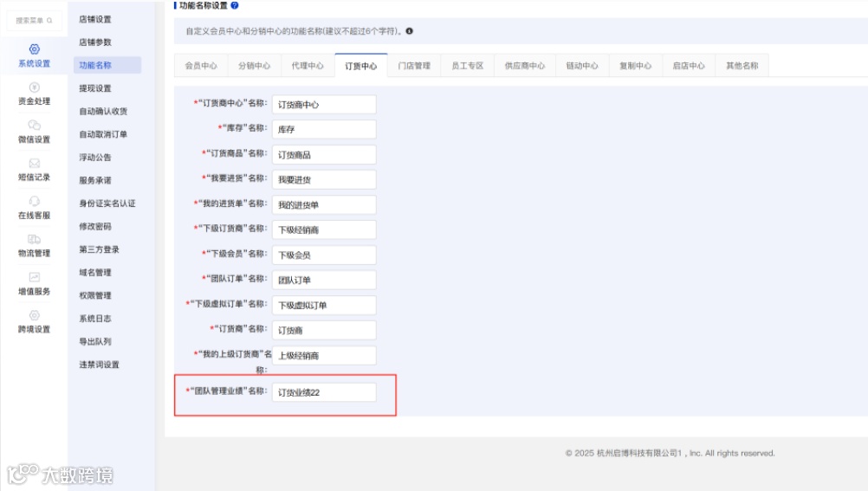Click input field containing 上级经销商
Image resolution: width=868 pixels, height=491 pixels.
[324, 355]
